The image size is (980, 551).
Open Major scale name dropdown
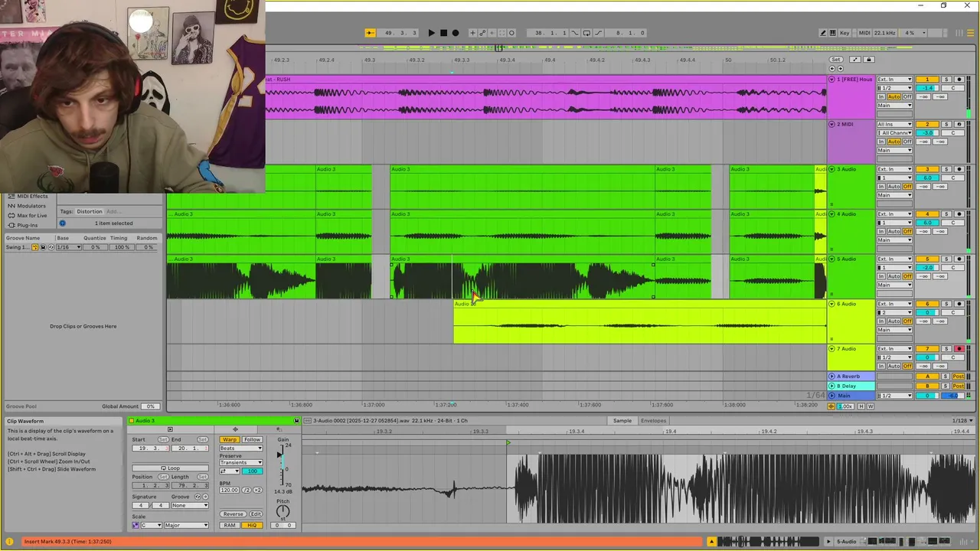tap(186, 525)
